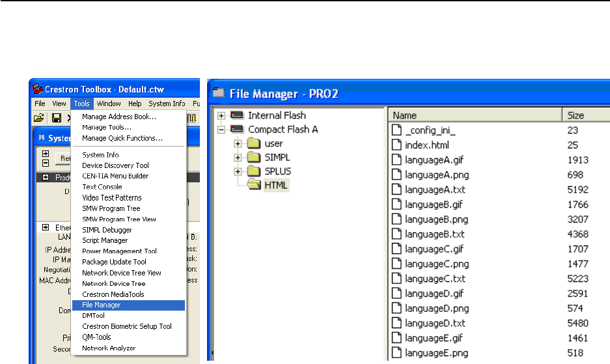The height and width of the screenshot is (364, 610).
Task: Choose CEN-TIA Menu Builder entry
Action: coord(115,176)
